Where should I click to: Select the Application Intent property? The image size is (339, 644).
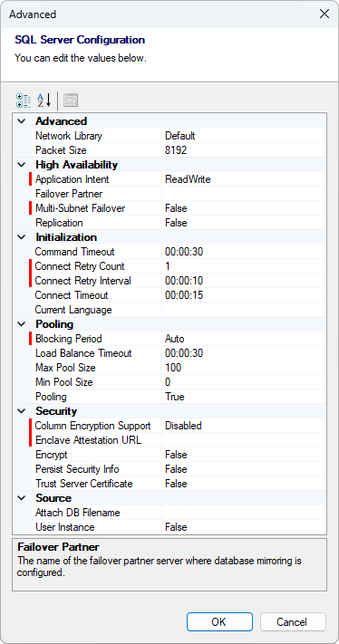pyautogui.click(x=73, y=179)
